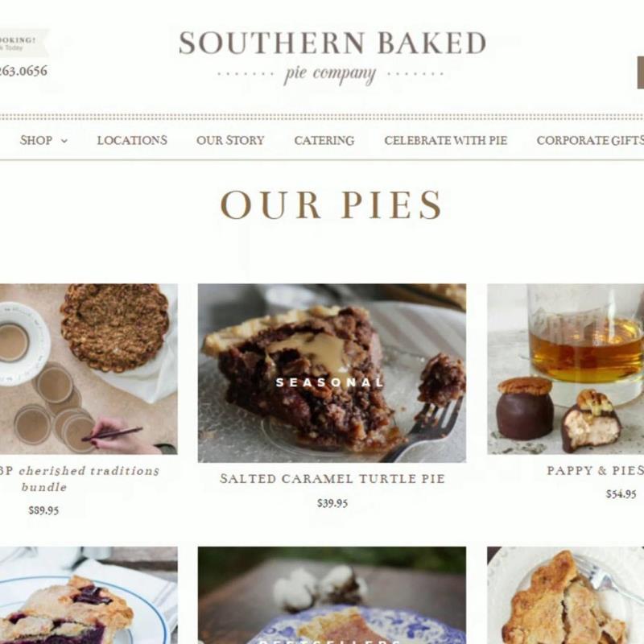Open the Bestsellers pie on blue plate
The image size is (644, 644).
pos(332,595)
